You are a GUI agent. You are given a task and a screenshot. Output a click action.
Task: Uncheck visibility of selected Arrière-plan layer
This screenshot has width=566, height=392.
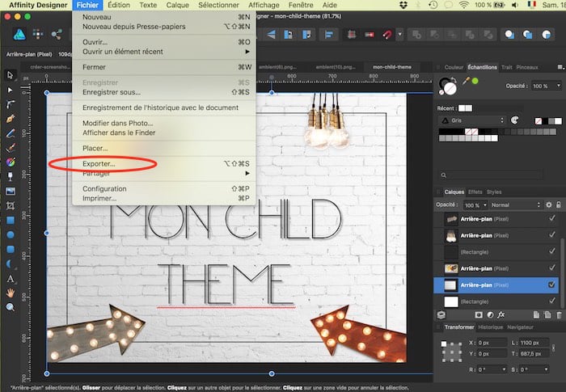[x=551, y=285]
